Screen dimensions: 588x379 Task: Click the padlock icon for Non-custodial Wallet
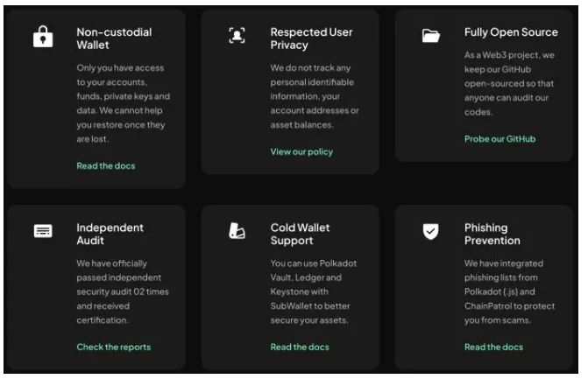43,37
